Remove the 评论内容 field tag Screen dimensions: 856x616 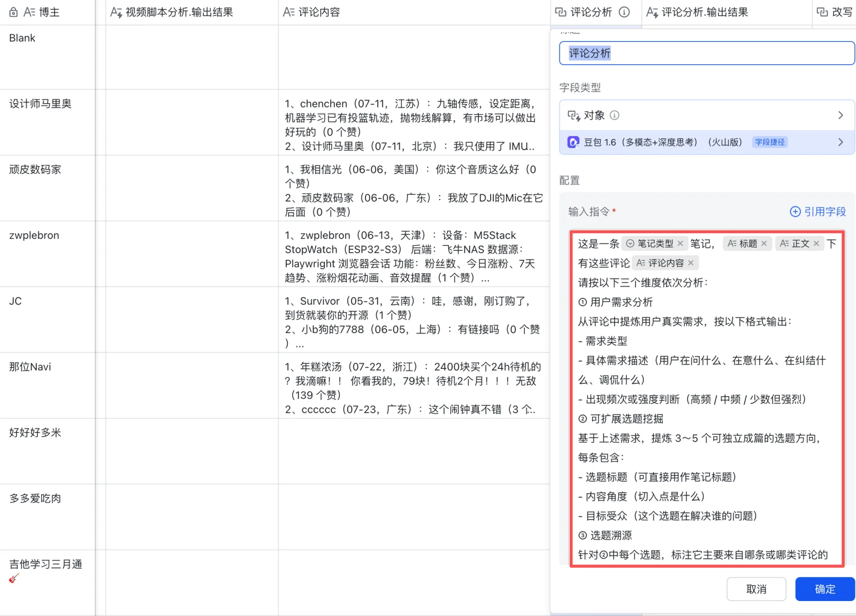(691, 263)
